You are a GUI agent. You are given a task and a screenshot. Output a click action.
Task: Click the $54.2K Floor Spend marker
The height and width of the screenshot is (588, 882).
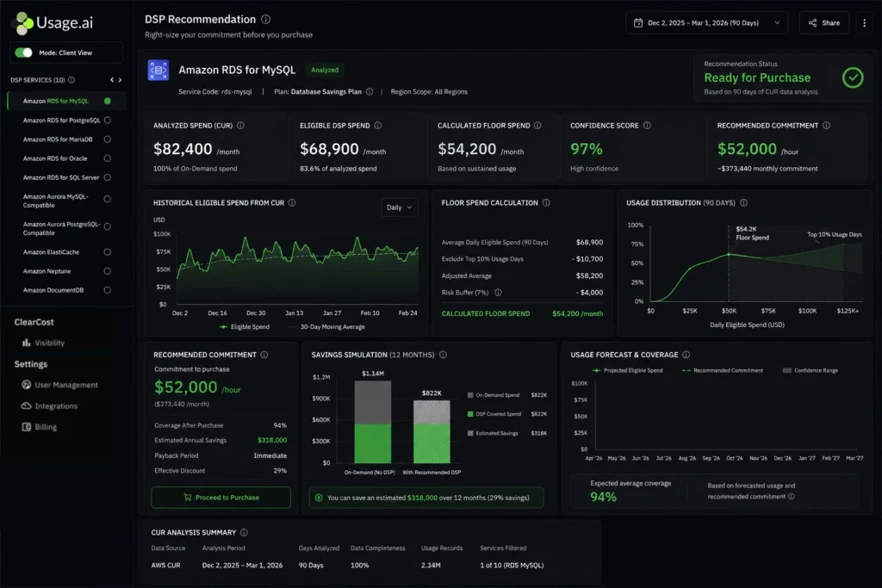point(729,255)
